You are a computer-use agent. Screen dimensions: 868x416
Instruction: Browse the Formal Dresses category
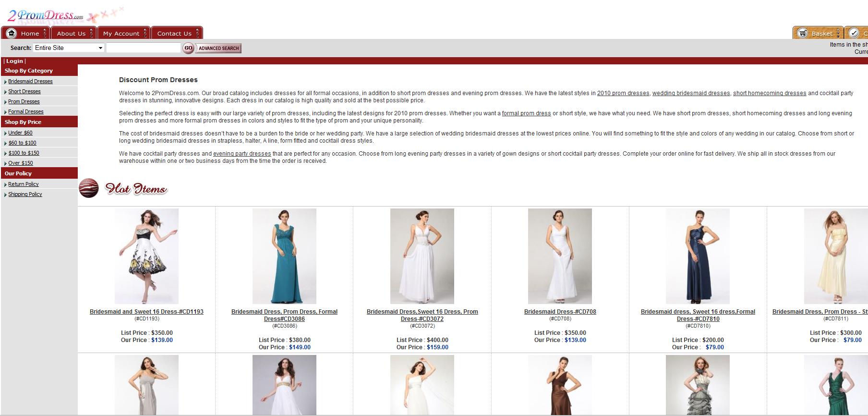pyautogui.click(x=26, y=111)
